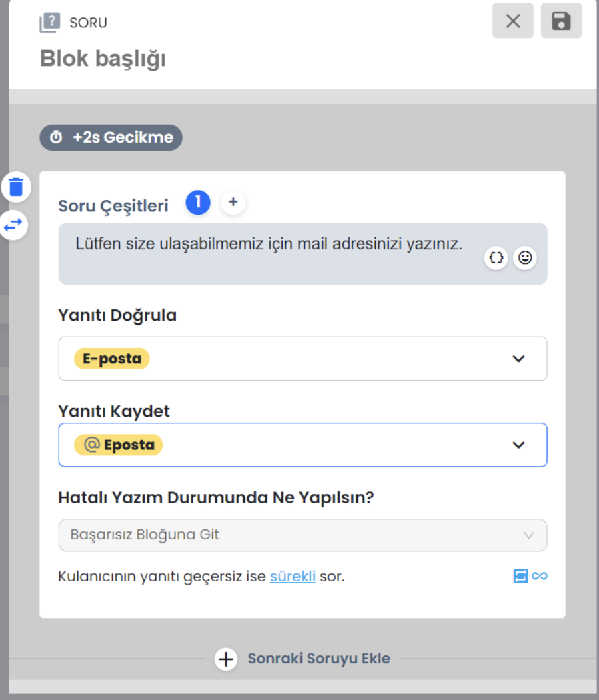Open the +2s Gecikme delay setting
The width and height of the screenshot is (599, 700).
111,137
